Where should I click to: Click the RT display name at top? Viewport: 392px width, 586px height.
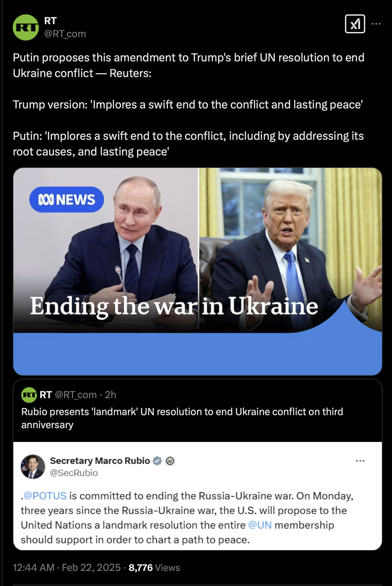(50, 21)
